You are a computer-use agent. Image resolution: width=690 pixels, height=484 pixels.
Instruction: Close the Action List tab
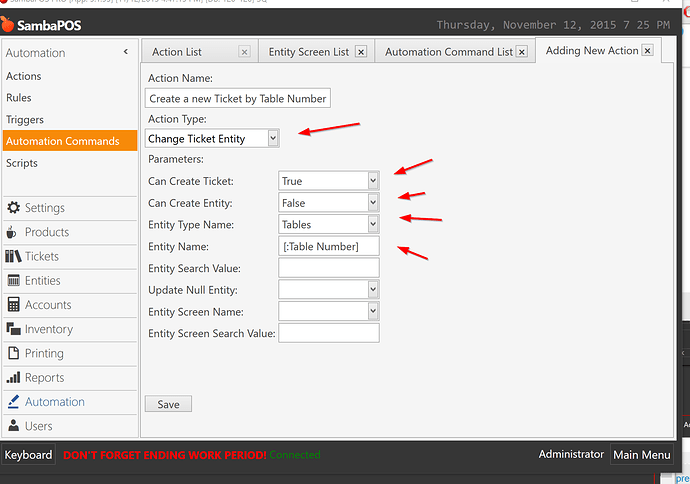click(245, 51)
